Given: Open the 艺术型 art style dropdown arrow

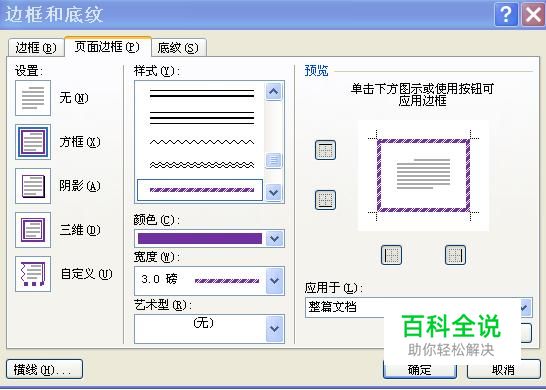Looking at the screenshot, I should (x=274, y=329).
